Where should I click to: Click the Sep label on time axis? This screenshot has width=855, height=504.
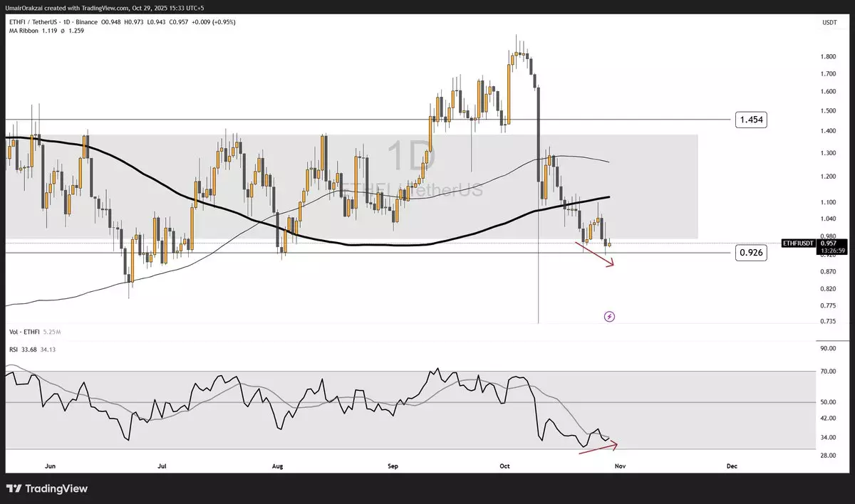tap(393, 466)
